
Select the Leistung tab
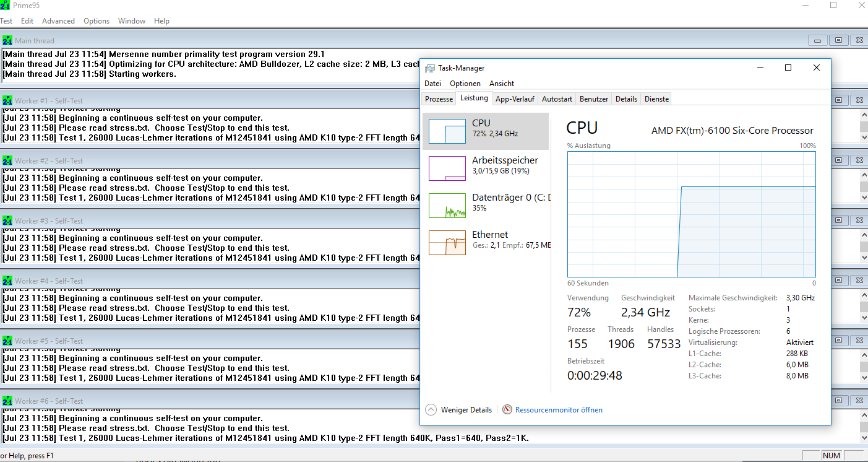click(474, 98)
